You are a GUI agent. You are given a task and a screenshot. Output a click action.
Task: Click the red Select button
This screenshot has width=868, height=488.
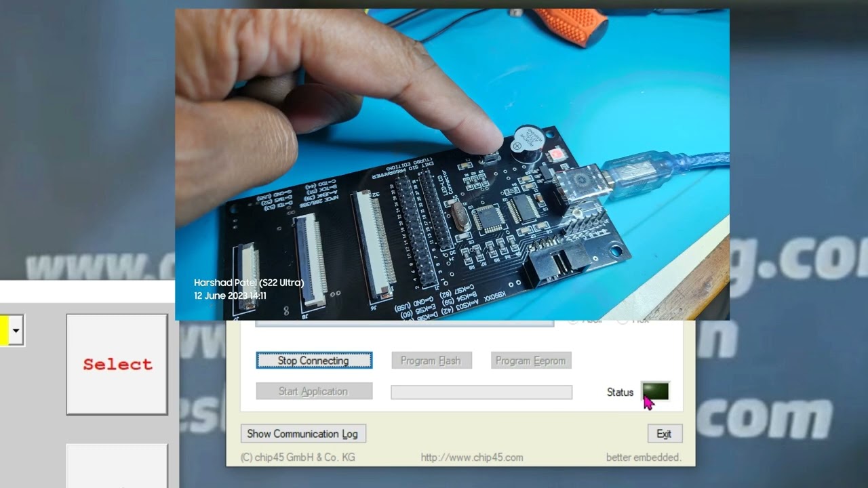pyautogui.click(x=117, y=365)
